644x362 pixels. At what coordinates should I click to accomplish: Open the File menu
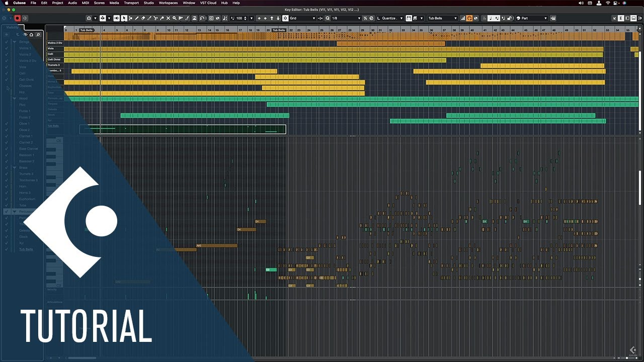pyautogui.click(x=33, y=3)
